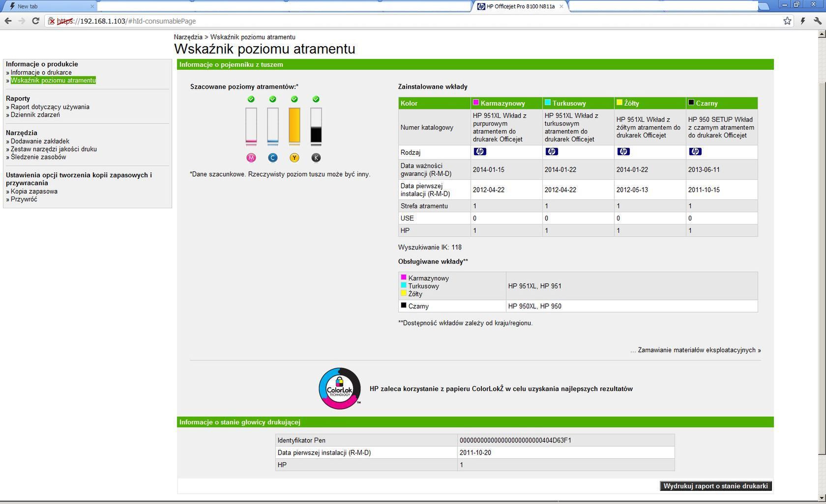Click black swatch in Czarny header

coord(691,102)
